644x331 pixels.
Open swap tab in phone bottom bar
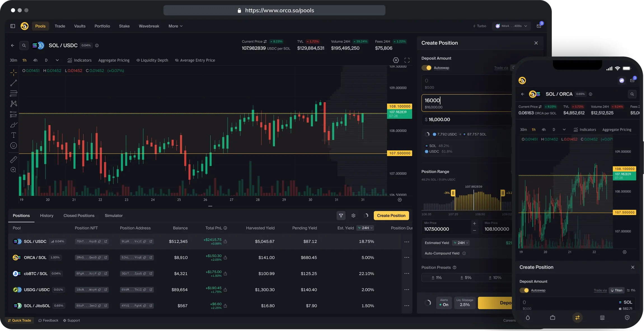coord(577,318)
